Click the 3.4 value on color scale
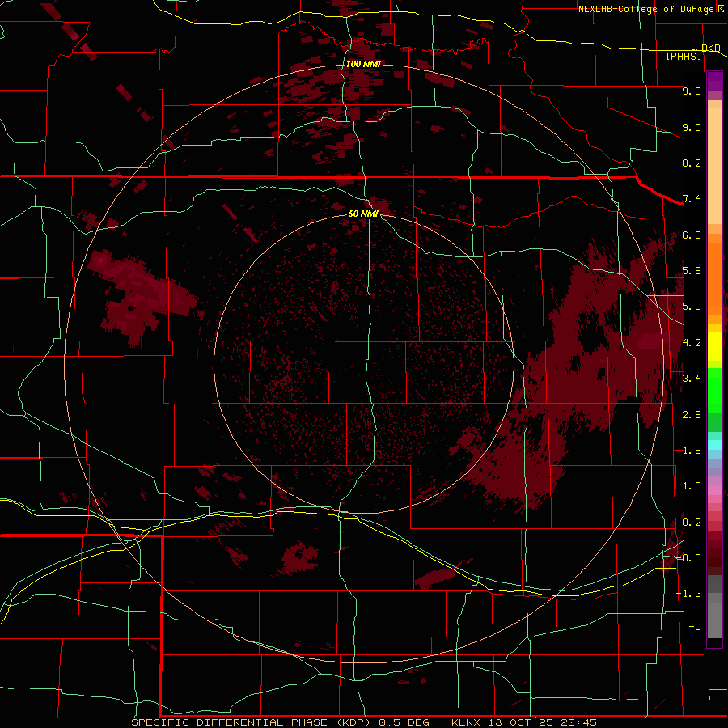Image resolution: width=728 pixels, height=728 pixels. click(x=692, y=379)
